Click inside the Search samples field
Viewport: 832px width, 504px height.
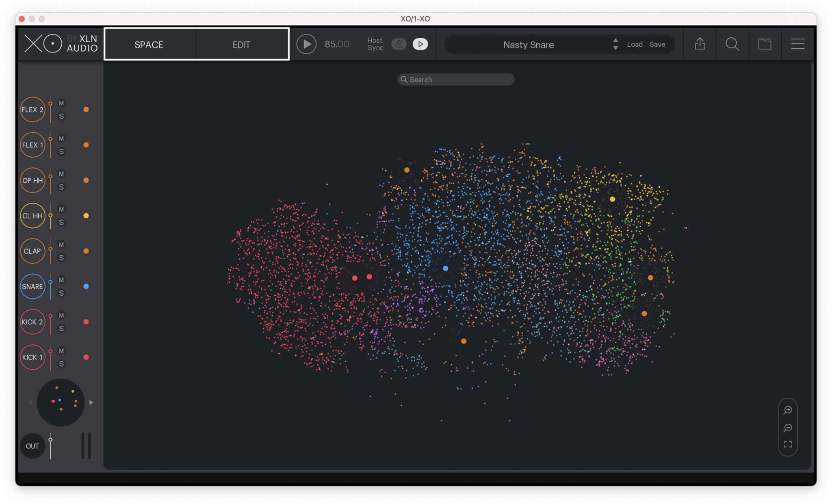click(455, 79)
